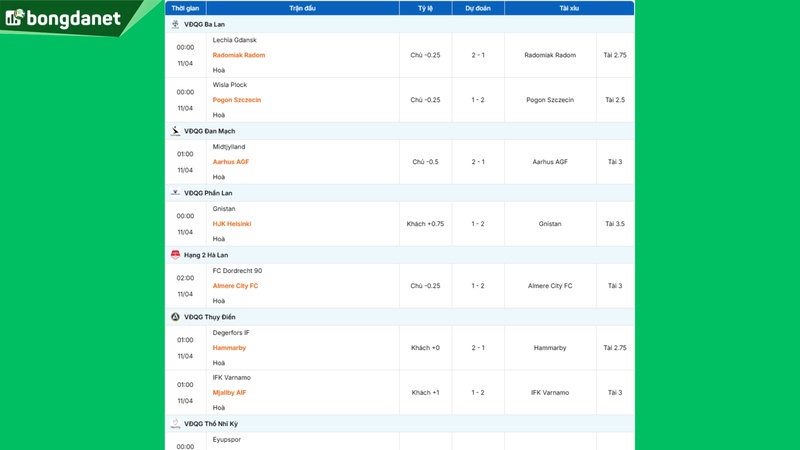
Task: Click the Trận đấu column header
Action: pyautogui.click(x=302, y=8)
